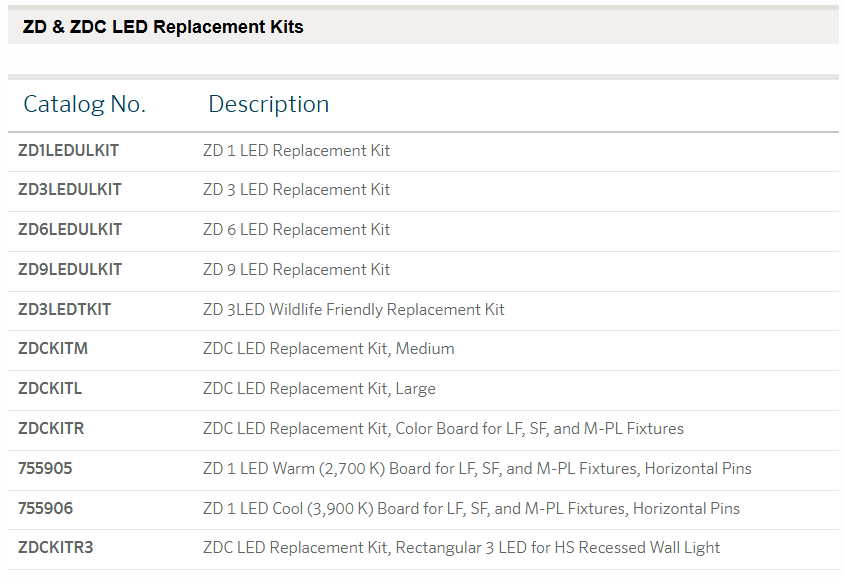844x578 pixels.
Task: Open the ZD6LEDULKIT catalog entry
Action: pos(69,230)
